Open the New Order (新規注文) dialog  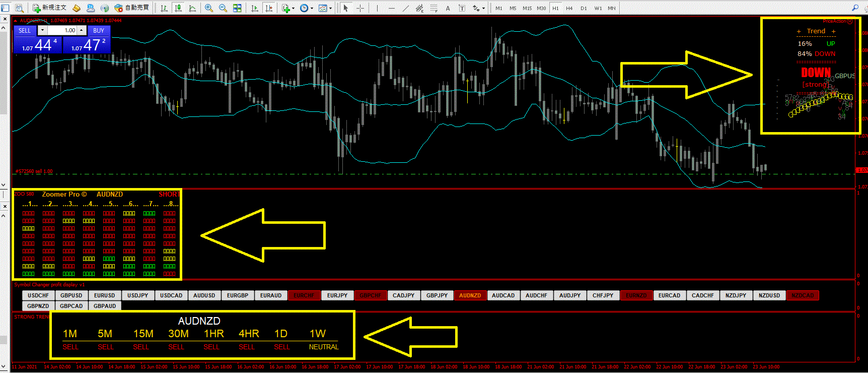(49, 8)
